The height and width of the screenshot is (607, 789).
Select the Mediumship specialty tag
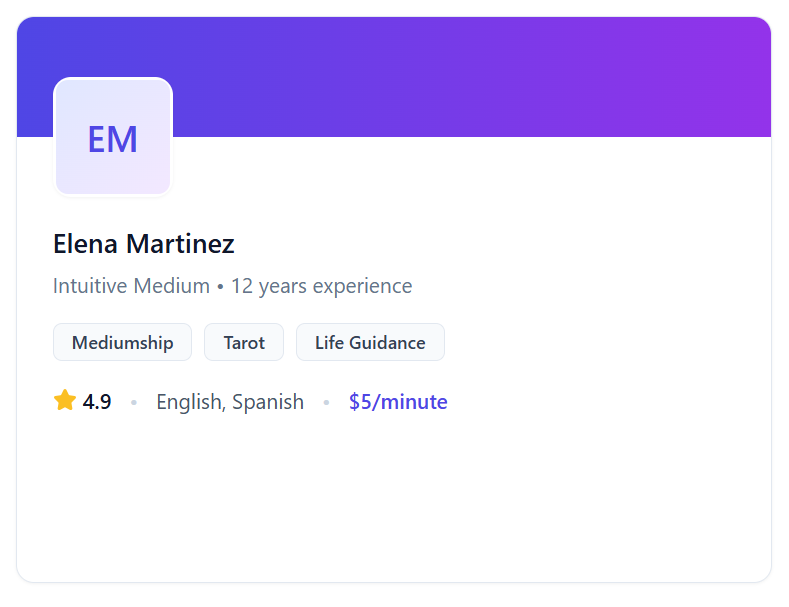click(122, 342)
